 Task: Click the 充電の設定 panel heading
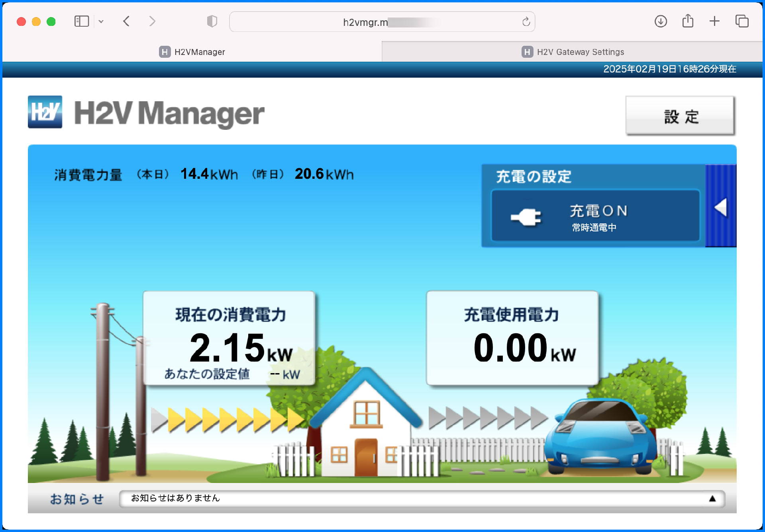pyautogui.click(x=534, y=176)
